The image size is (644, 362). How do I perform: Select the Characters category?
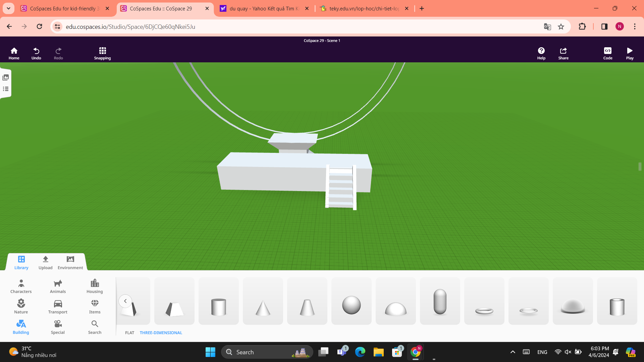[21, 287]
